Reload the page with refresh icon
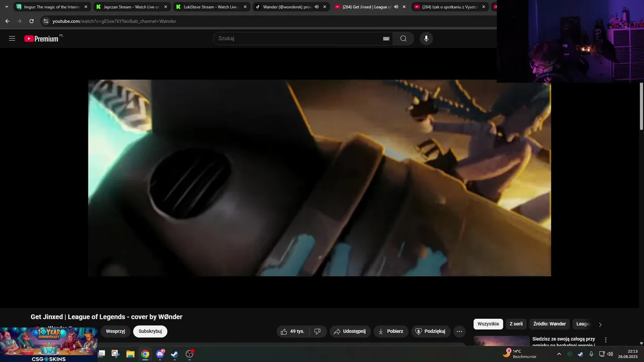Image resolution: width=644 pixels, height=362 pixels. pos(31,21)
